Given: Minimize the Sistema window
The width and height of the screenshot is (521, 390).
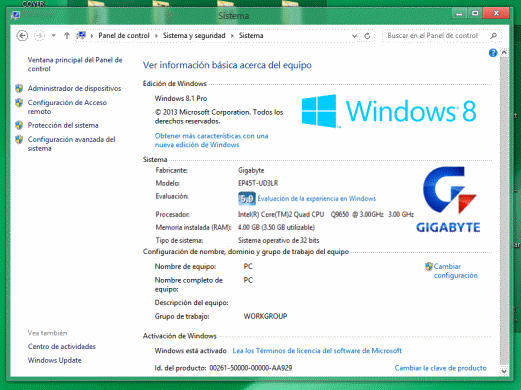Looking at the screenshot, I should [x=459, y=13].
